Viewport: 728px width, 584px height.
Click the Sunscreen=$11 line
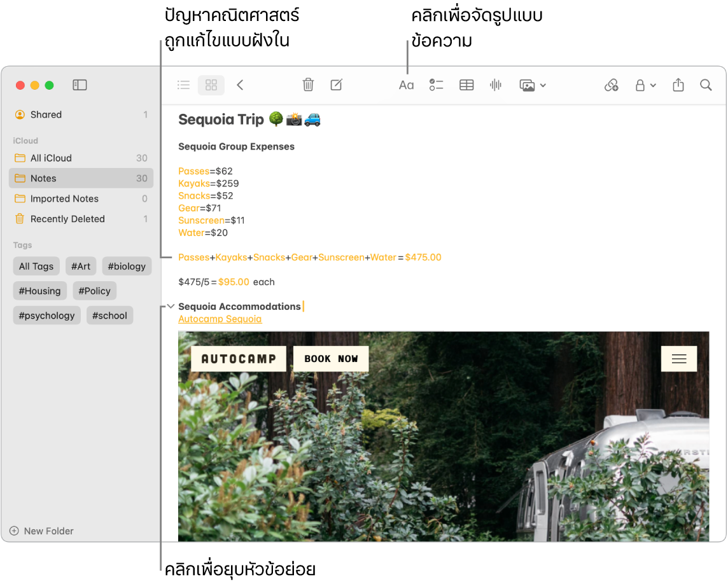(x=211, y=221)
